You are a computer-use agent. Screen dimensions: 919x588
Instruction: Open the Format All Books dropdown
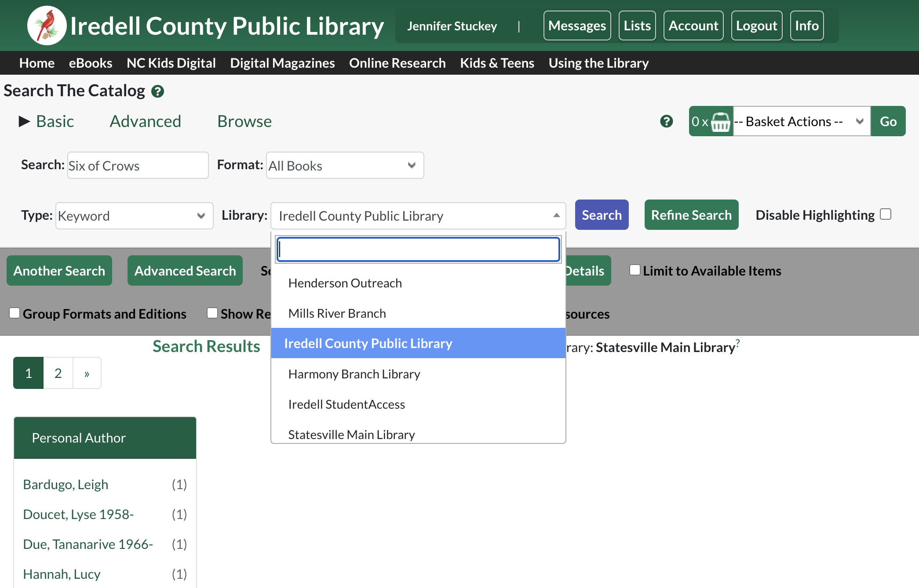[345, 165]
